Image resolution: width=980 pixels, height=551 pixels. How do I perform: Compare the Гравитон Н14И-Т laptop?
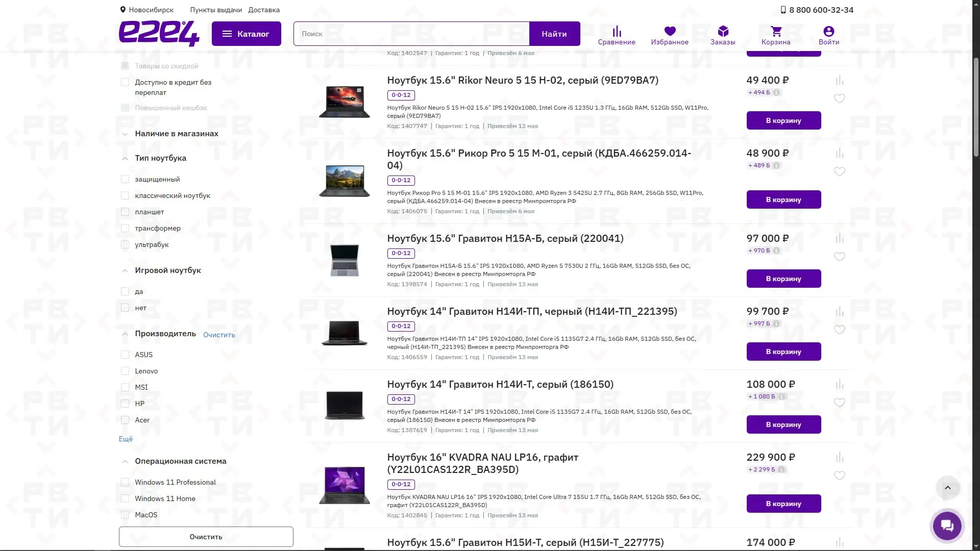[x=840, y=384]
